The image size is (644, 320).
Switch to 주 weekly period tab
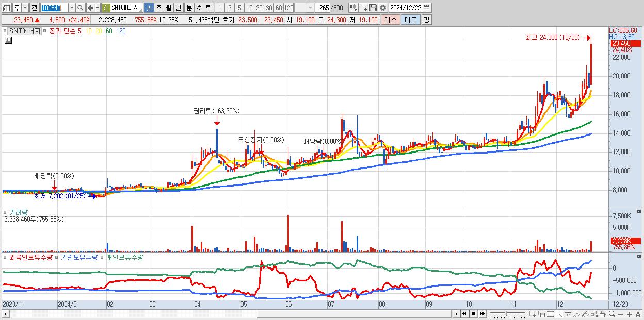coord(158,8)
